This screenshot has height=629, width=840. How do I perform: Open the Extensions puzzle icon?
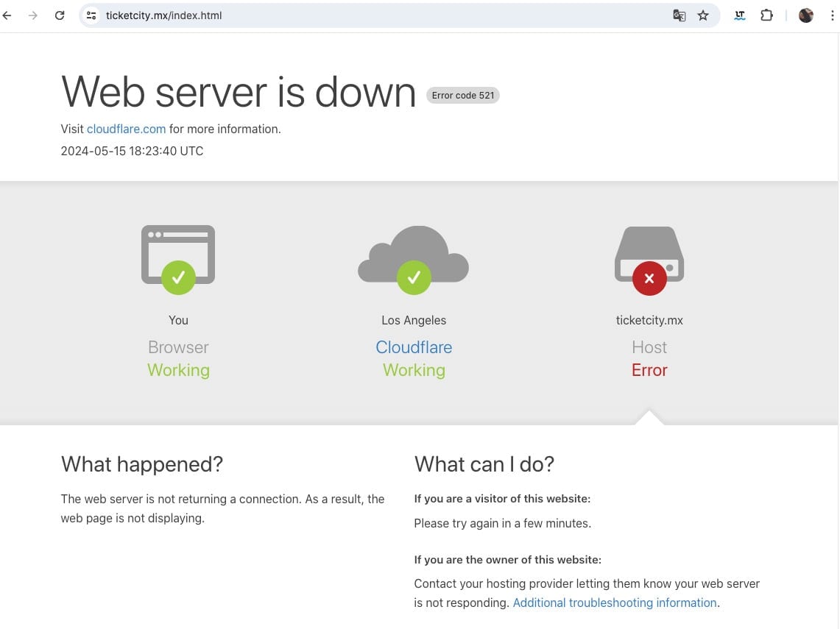[766, 15]
